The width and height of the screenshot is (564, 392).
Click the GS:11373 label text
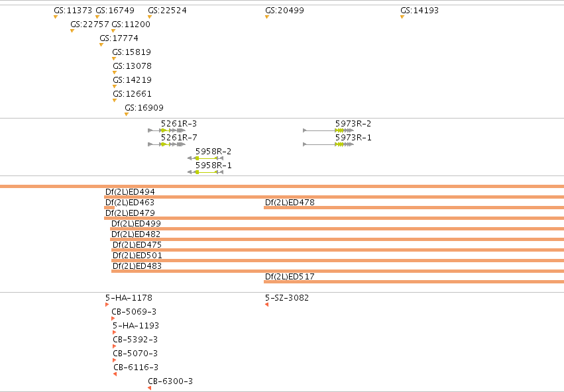coord(73,11)
